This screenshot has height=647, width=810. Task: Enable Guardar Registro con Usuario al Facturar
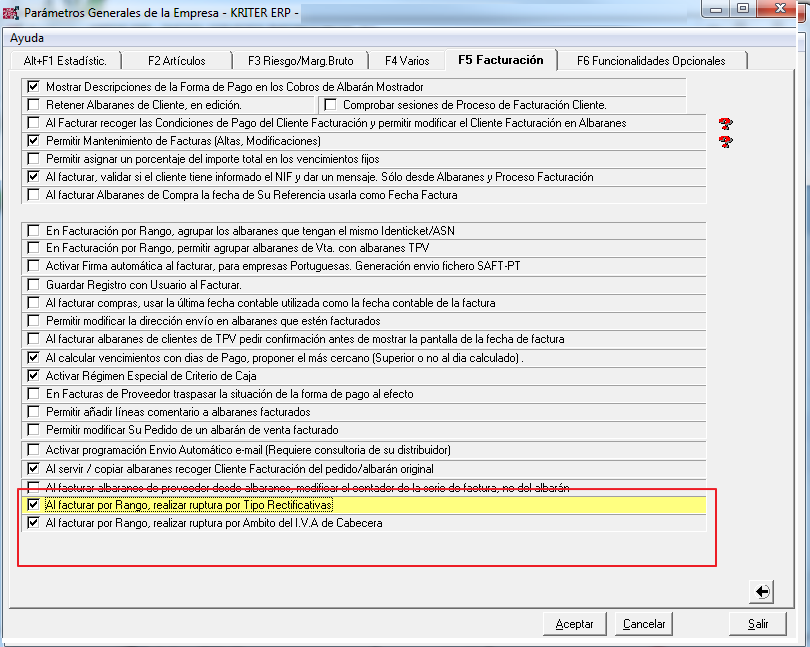pyautogui.click(x=34, y=285)
